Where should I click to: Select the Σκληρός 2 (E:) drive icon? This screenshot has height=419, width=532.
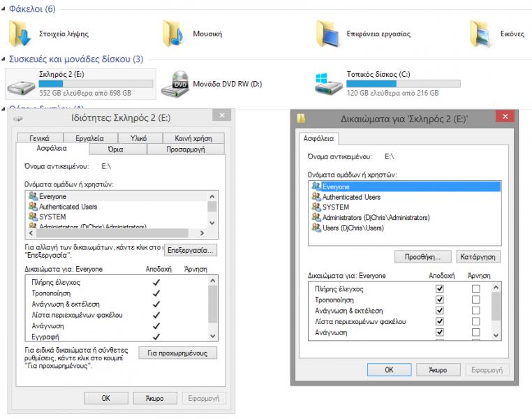(22, 84)
